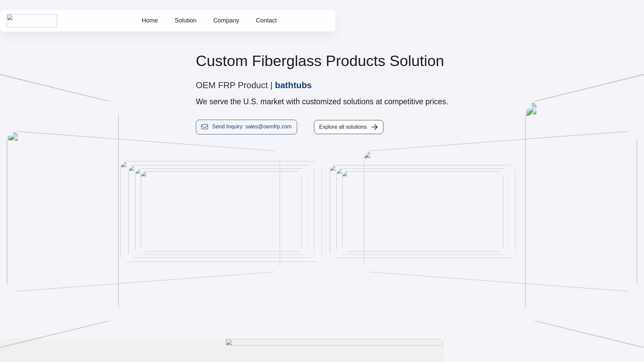Open the Home menu item
644x362 pixels.
point(150,20)
